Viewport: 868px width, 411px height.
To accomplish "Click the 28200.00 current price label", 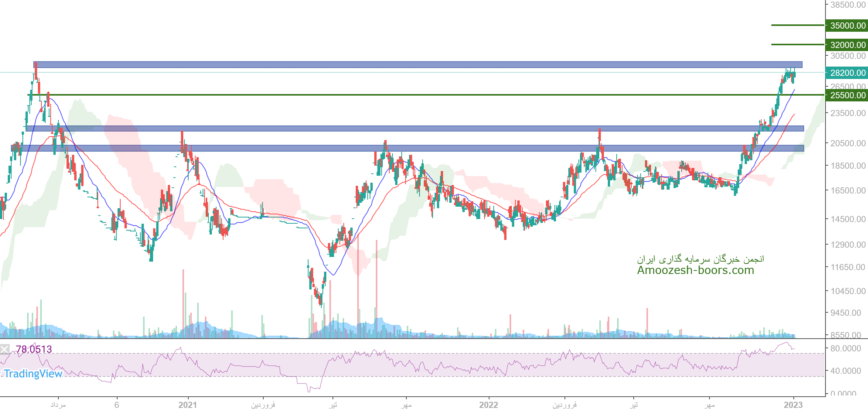I will point(846,73).
